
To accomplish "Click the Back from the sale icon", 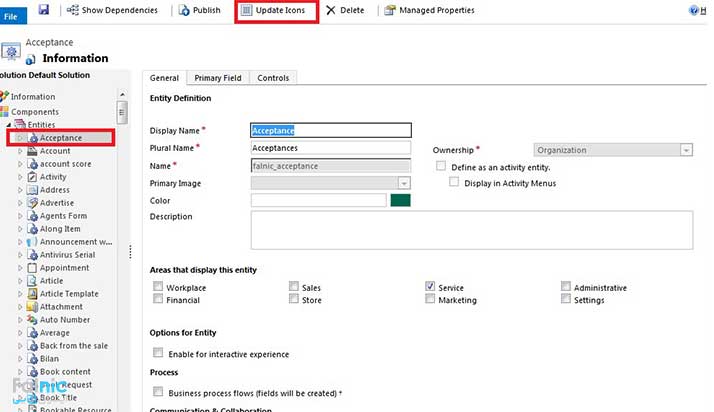I will [x=32, y=346].
